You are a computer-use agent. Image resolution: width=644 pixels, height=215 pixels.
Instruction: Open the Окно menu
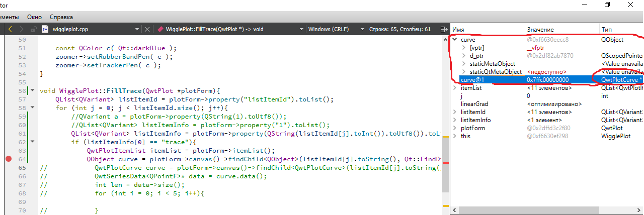(34, 17)
